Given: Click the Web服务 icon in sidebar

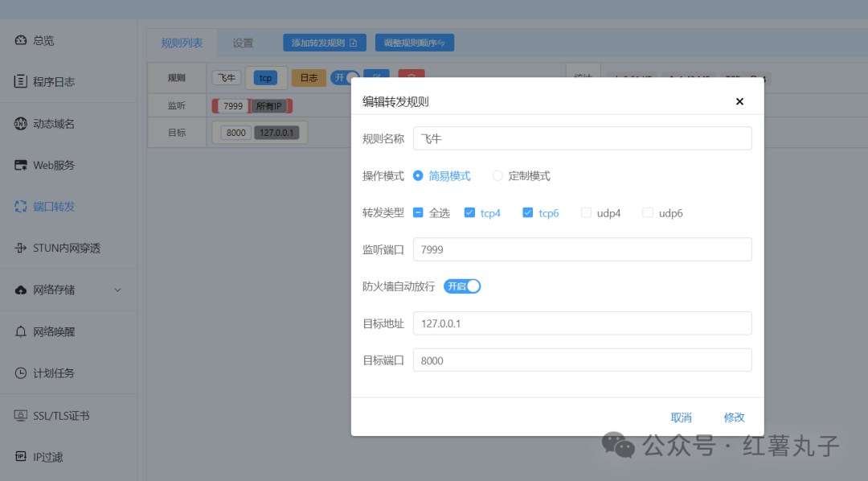Looking at the screenshot, I should point(20,165).
